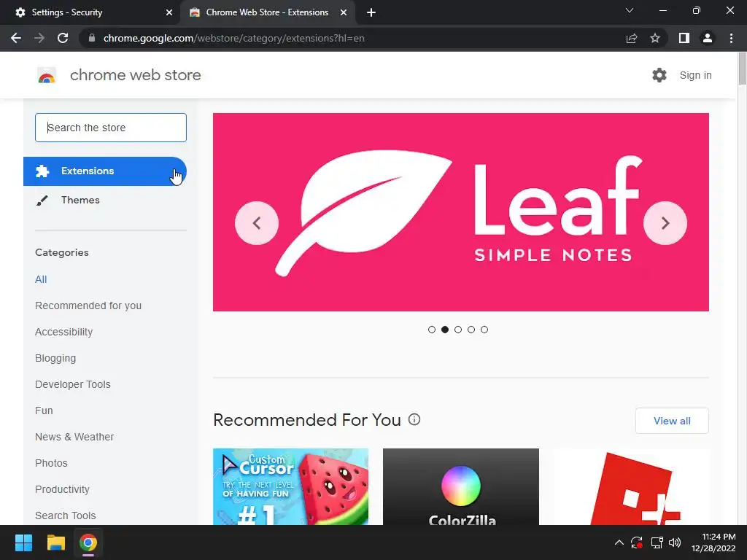Click the Search the store field
Viewport: 747px width, 560px height.
click(111, 128)
